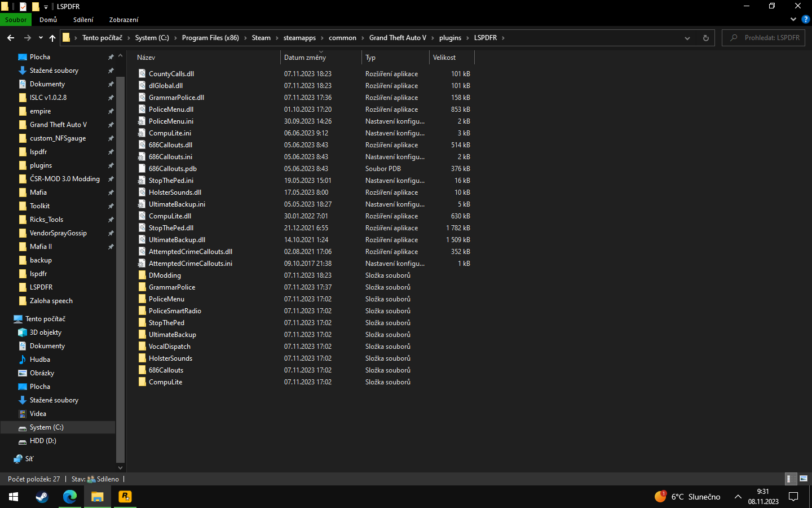Image resolution: width=812 pixels, height=508 pixels.
Task: Go back to the previous folder
Action: click(x=11, y=38)
